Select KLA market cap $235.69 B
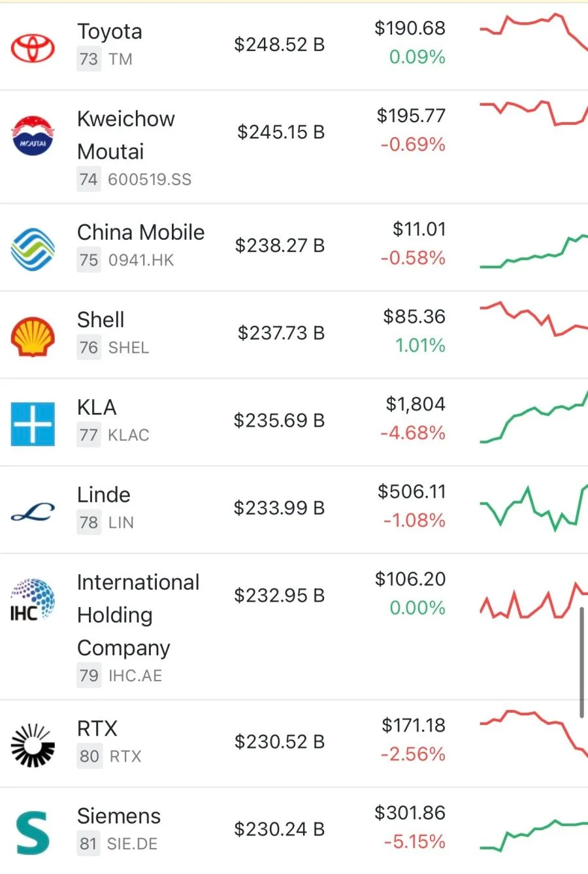The image size is (588, 874). point(280,420)
